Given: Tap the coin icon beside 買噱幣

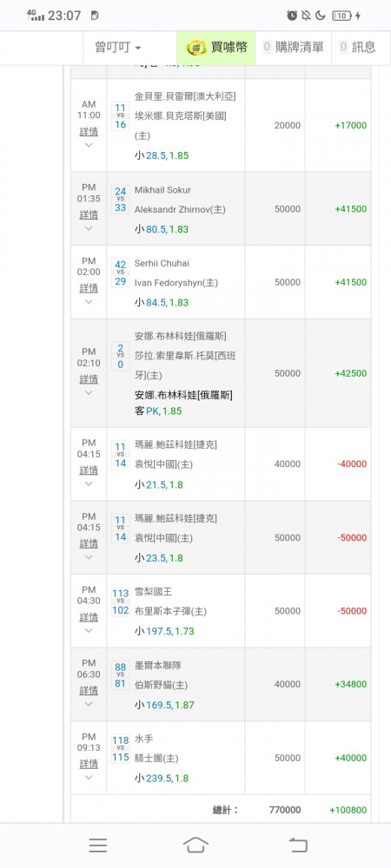Looking at the screenshot, I should point(196,48).
